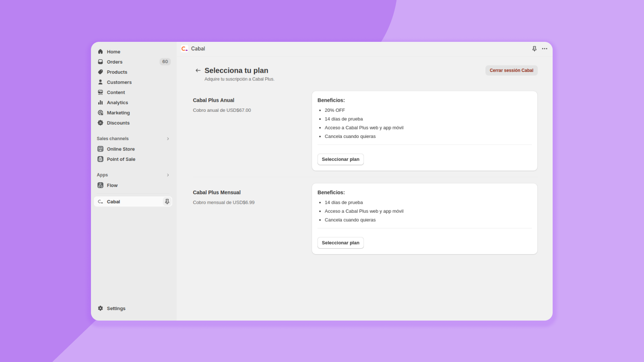
Task: Click the Products tag icon
Action: click(100, 72)
